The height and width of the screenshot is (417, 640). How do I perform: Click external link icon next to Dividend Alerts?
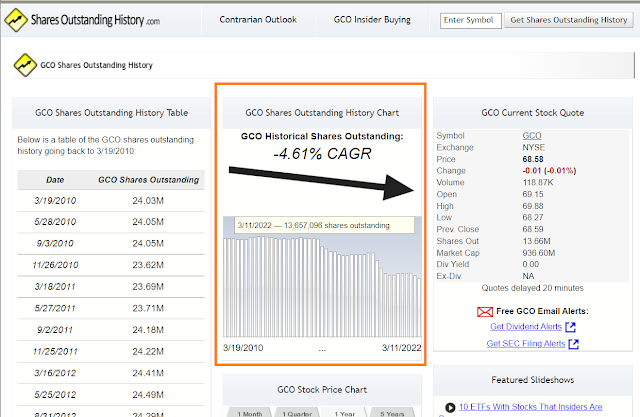571,327
